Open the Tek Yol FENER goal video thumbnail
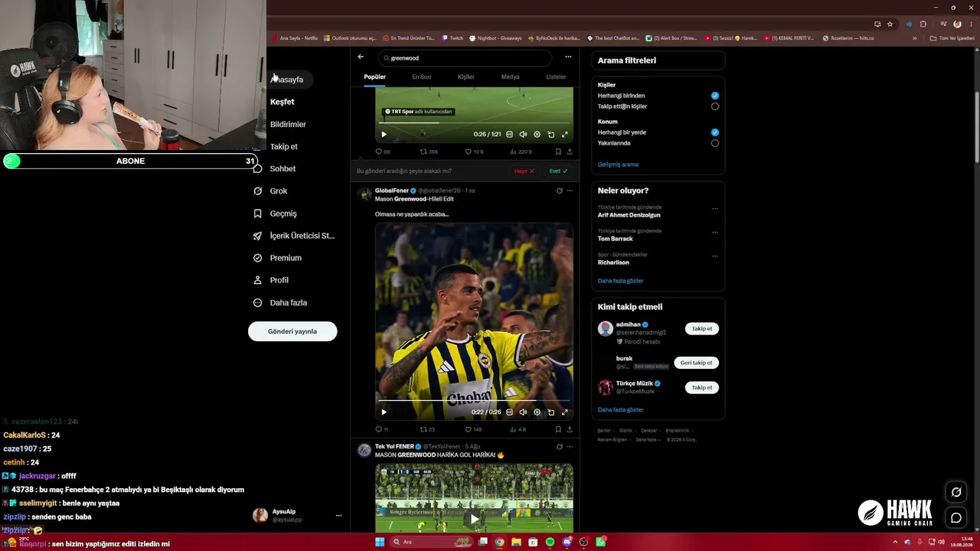The width and height of the screenshot is (980, 551). tap(474, 497)
